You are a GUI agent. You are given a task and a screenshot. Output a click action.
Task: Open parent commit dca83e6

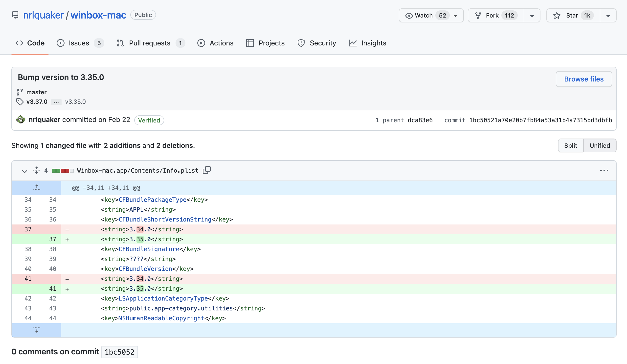(420, 120)
